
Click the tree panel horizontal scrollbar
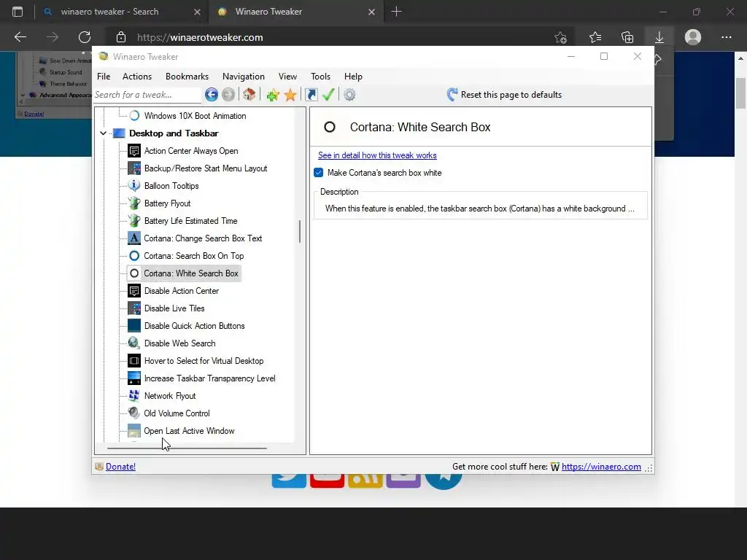point(187,448)
